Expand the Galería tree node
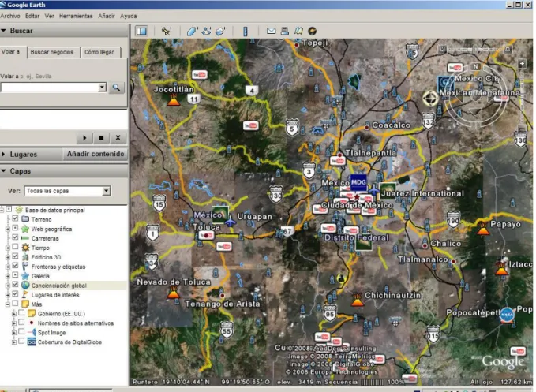The width and height of the screenshot is (536, 392). (x=8, y=275)
